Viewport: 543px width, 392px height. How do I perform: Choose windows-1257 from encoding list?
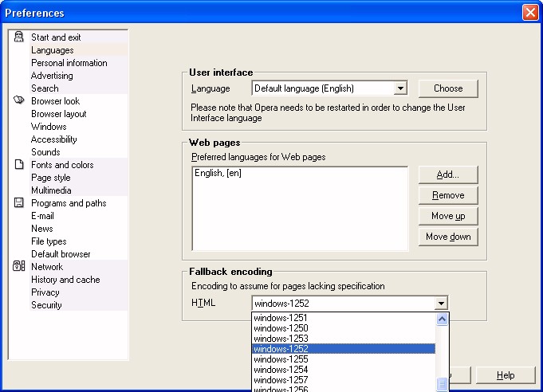(x=344, y=380)
